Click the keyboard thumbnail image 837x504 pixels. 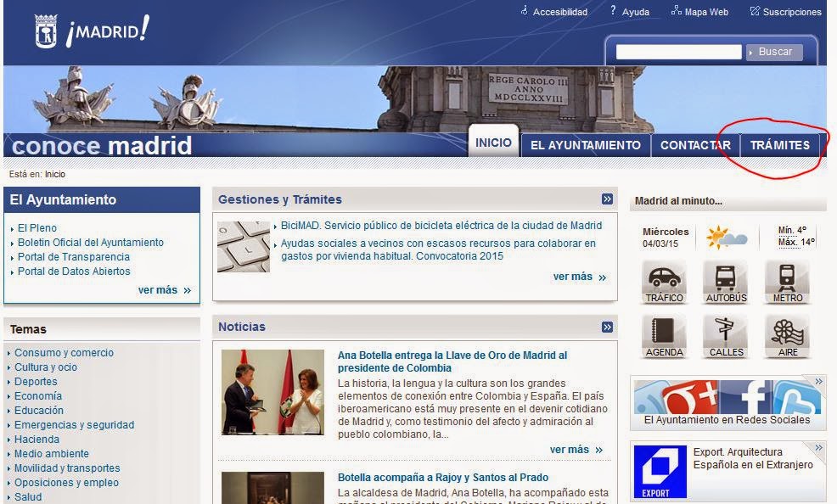coord(244,247)
